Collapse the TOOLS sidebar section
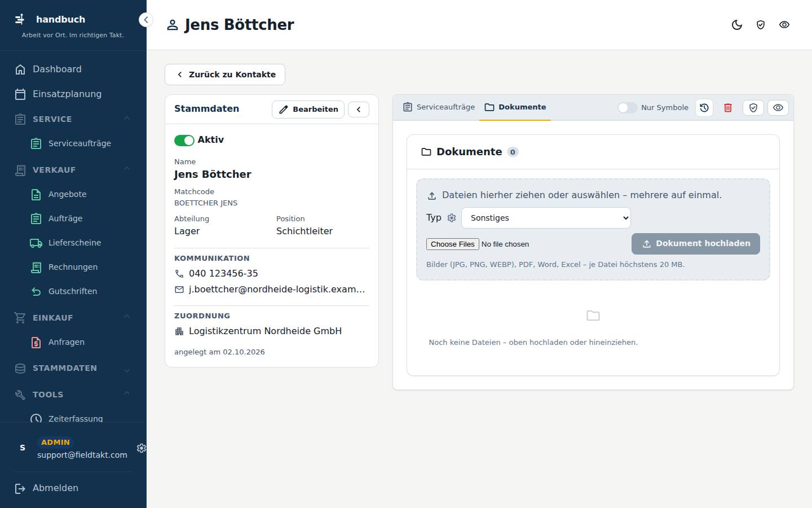This screenshot has height=508, width=812. [x=73, y=395]
